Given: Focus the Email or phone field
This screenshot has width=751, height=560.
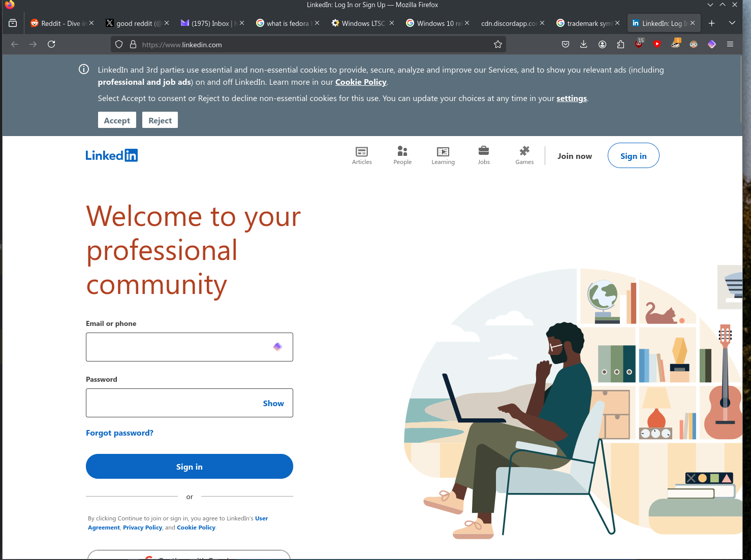Looking at the screenshot, I should [190, 347].
